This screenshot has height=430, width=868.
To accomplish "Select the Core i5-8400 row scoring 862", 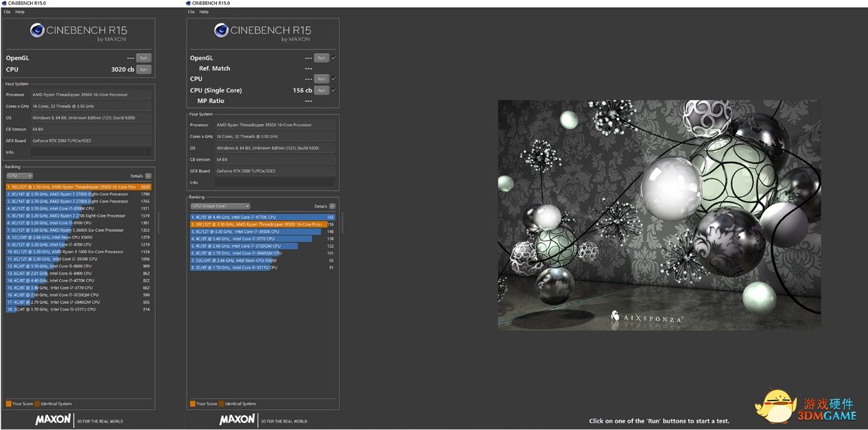I will 79,273.
